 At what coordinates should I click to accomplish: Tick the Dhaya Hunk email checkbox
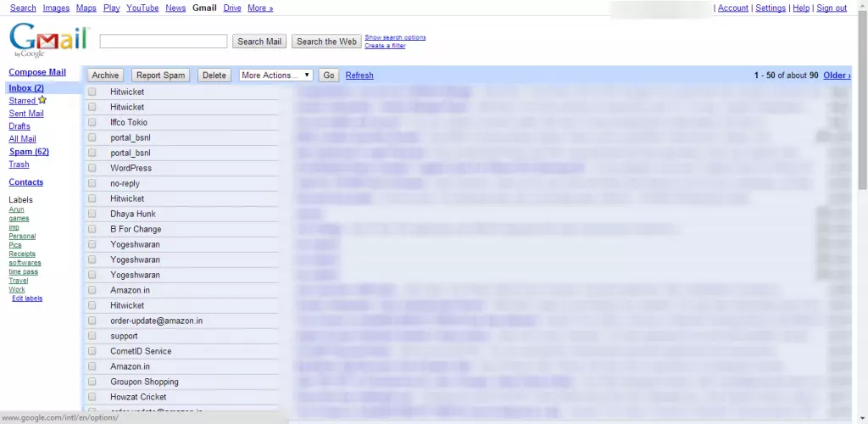(x=92, y=214)
